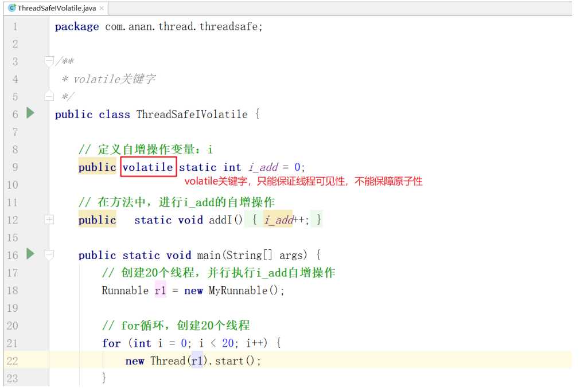Close the ThreadSafeIVolatile.java tab
The height and width of the screenshot is (388, 588).
click(102, 8)
